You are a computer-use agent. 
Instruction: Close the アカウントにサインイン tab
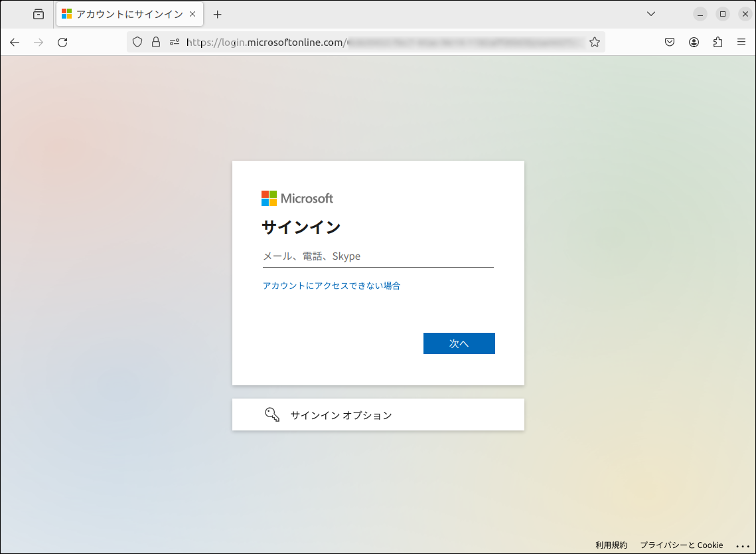point(192,14)
